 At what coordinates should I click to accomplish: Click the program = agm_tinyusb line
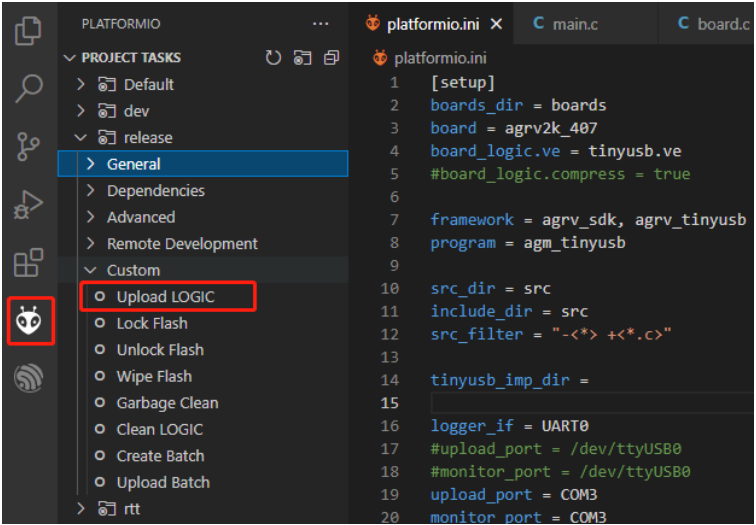point(528,242)
